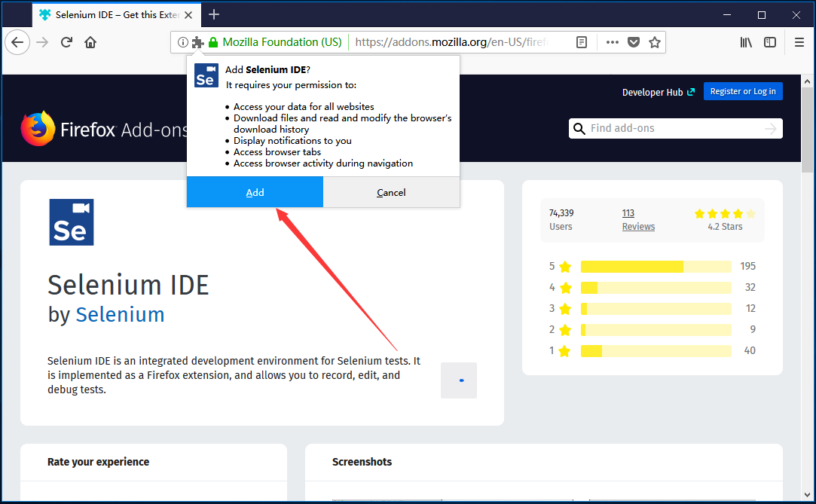816x504 pixels.
Task: Click the 4.2 Stars rating display
Action: point(724,219)
